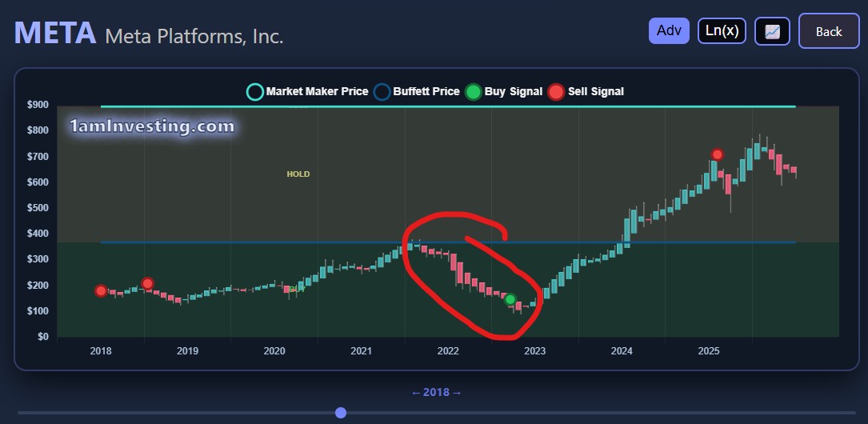Hide the Buy Signal series label
This screenshot has width=868, height=424.
[x=513, y=92]
